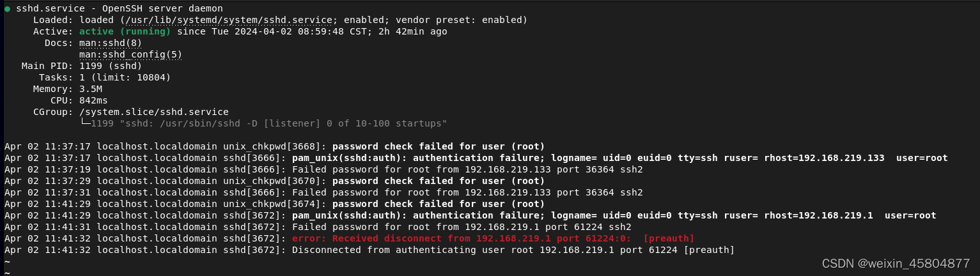980x276 pixels.
Task: Click the tree branch line before "1199 sshd" listener
Action: [x=85, y=123]
